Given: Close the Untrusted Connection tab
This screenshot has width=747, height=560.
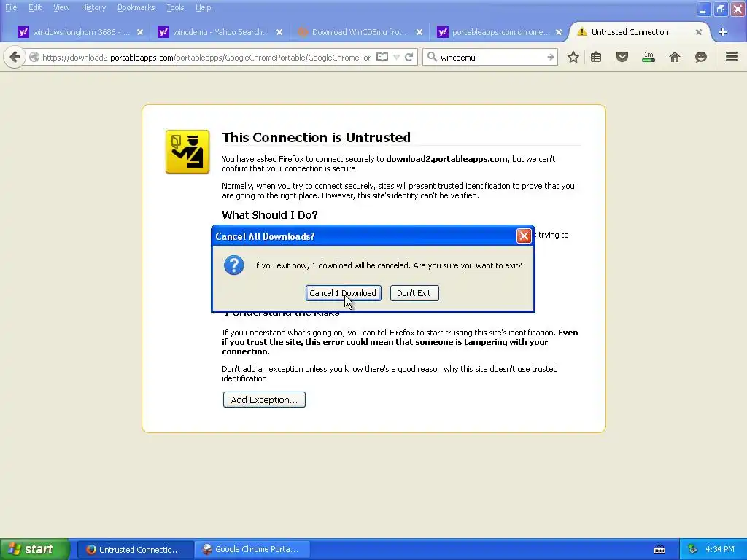Looking at the screenshot, I should (x=698, y=32).
